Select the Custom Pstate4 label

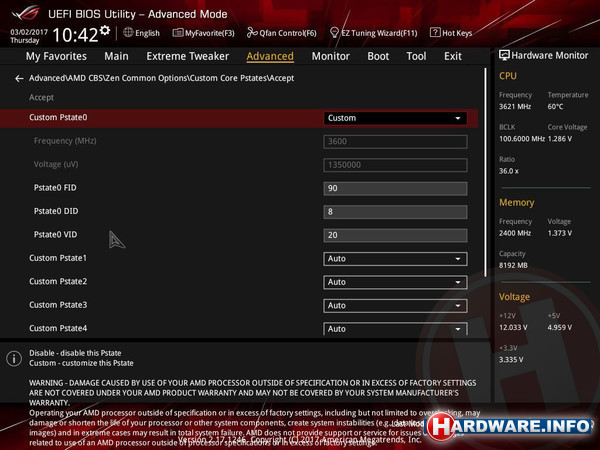coord(58,328)
